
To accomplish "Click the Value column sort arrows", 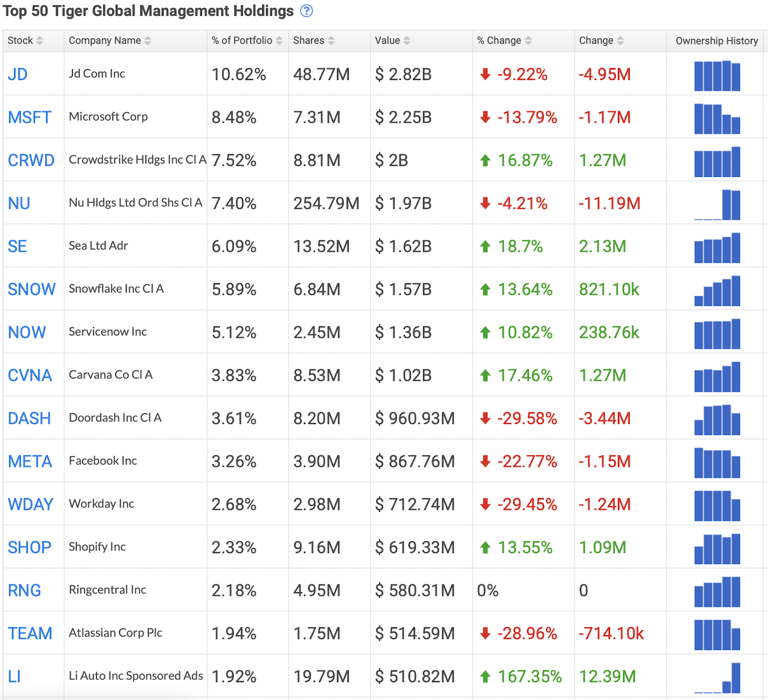I will pyautogui.click(x=407, y=41).
